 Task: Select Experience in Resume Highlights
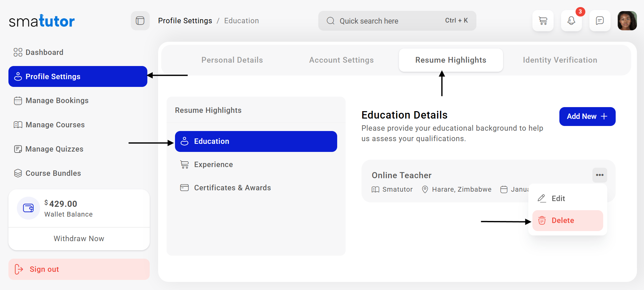click(213, 164)
